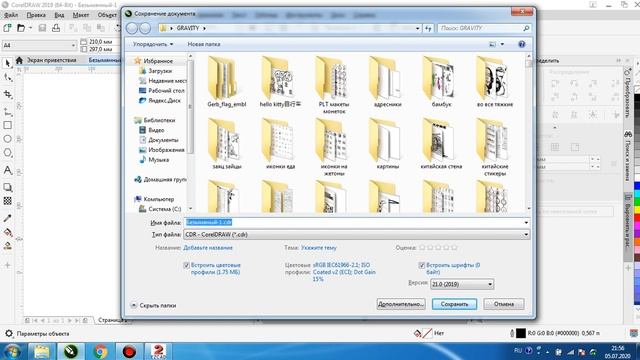Click the Back navigation arrow in save dialog

[132, 28]
